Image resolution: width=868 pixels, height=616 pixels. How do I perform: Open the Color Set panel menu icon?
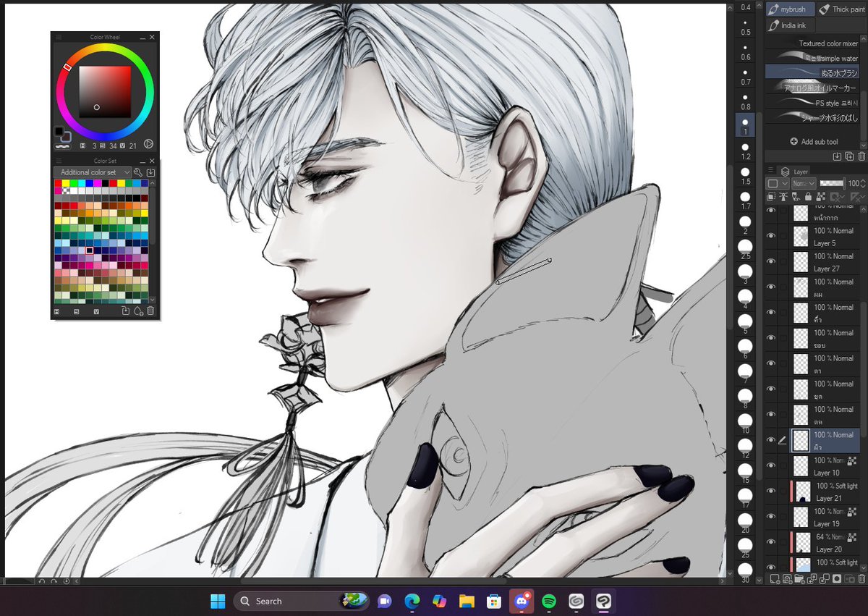click(59, 161)
